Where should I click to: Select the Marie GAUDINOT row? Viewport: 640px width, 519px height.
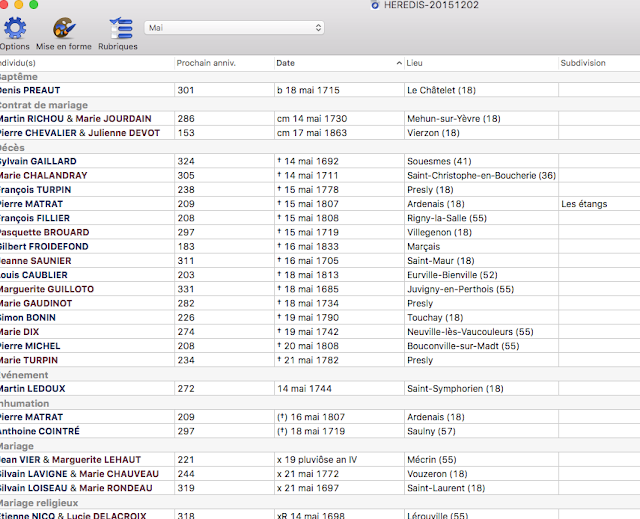click(320, 303)
